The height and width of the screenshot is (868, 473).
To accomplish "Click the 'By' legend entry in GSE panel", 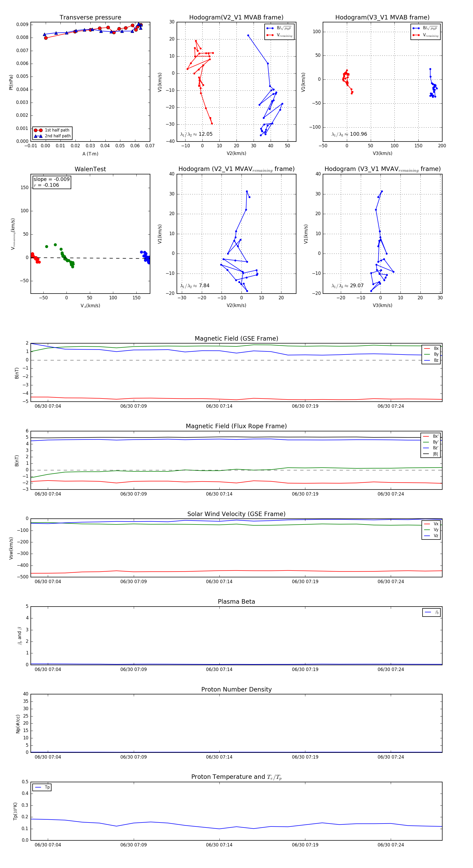I will tap(436, 355).
